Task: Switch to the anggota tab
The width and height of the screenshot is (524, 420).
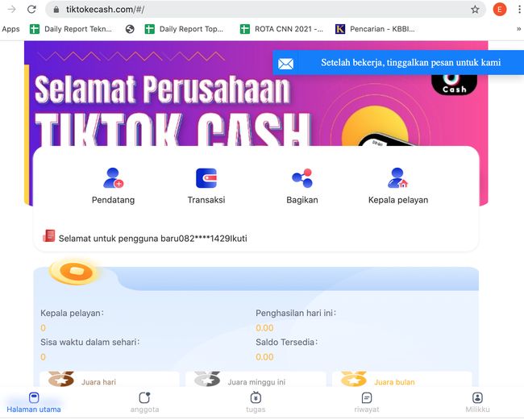Action: click(144, 402)
